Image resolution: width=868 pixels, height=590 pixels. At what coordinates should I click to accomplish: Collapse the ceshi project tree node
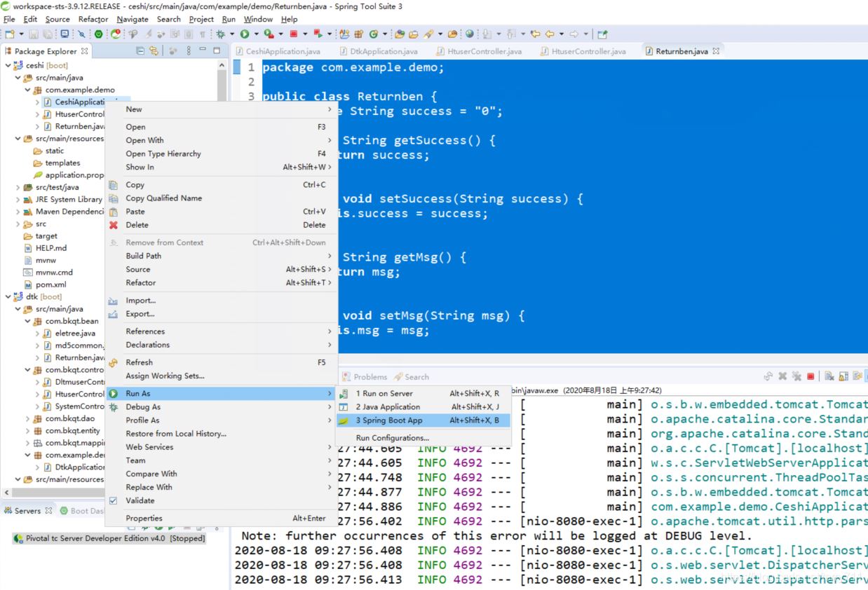click(x=8, y=65)
